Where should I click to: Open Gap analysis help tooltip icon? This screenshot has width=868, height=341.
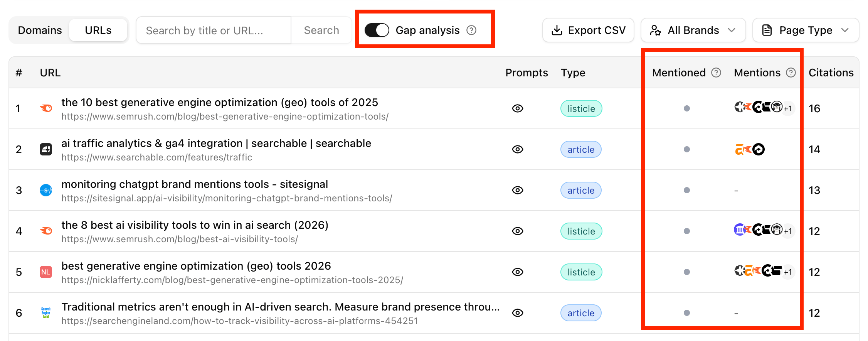471,30
